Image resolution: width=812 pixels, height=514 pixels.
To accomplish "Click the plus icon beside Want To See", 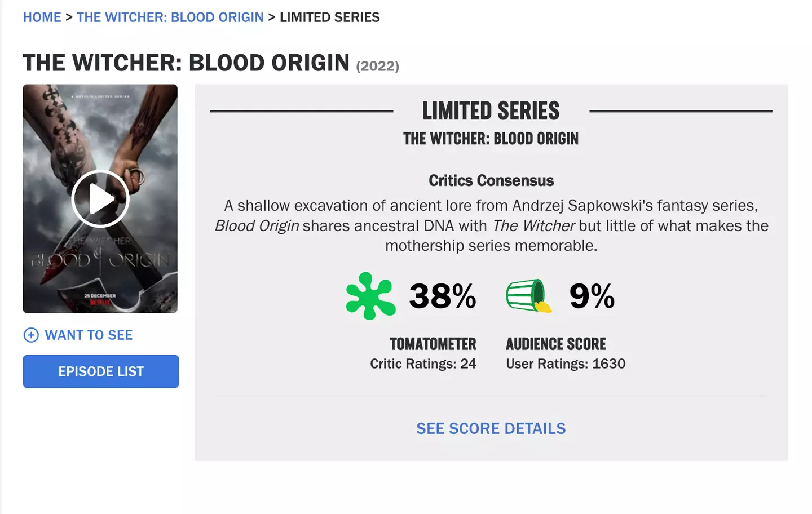I will [x=30, y=335].
